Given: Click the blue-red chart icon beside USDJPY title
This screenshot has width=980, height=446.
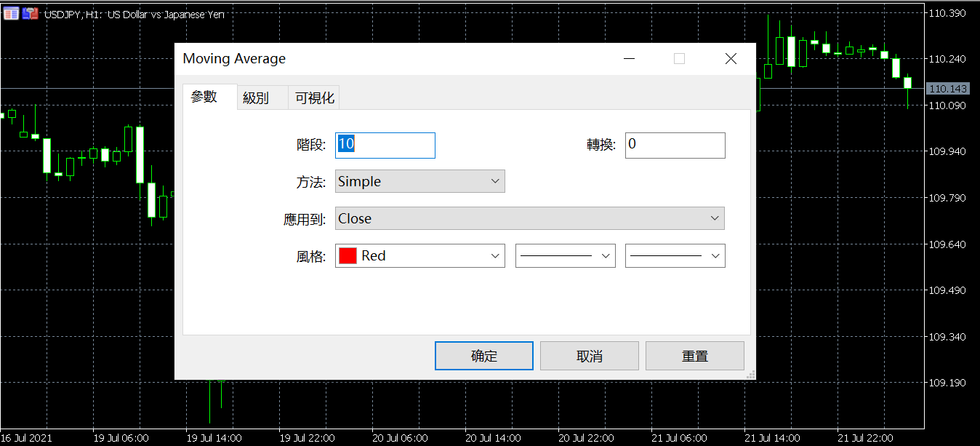Looking at the screenshot, I should (x=31, y=13).
